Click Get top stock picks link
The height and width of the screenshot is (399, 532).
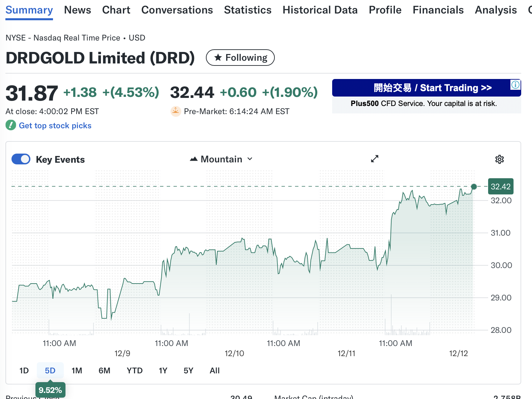[x=55, y=126]
